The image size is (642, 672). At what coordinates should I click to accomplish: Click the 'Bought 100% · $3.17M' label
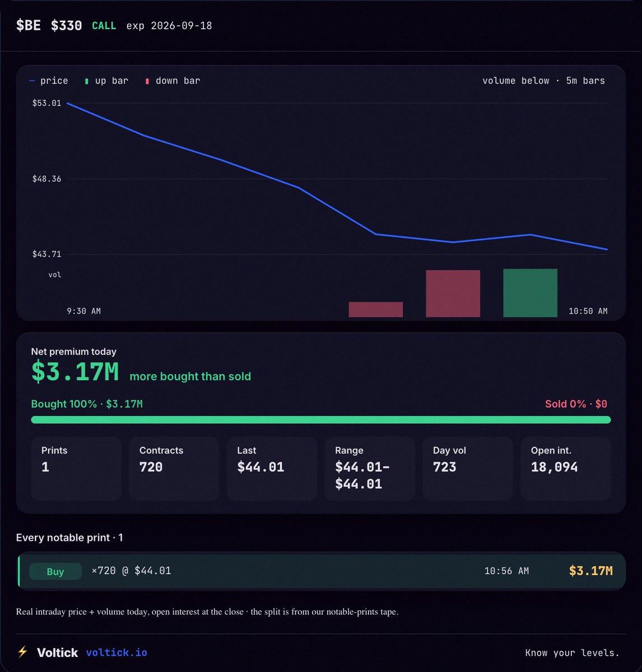pyautogui.click(x=87, y=404)
